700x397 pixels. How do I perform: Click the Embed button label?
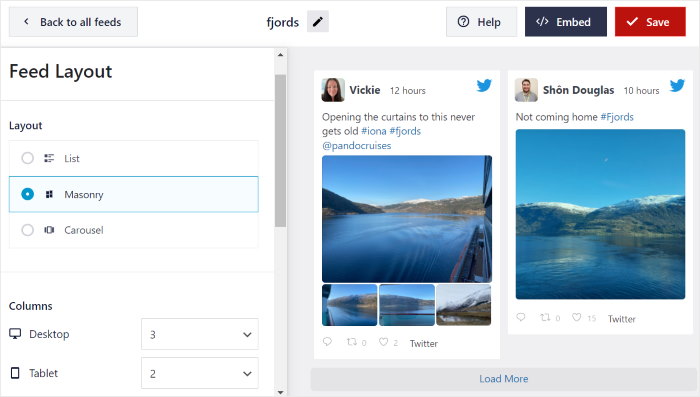click(573, 22)
